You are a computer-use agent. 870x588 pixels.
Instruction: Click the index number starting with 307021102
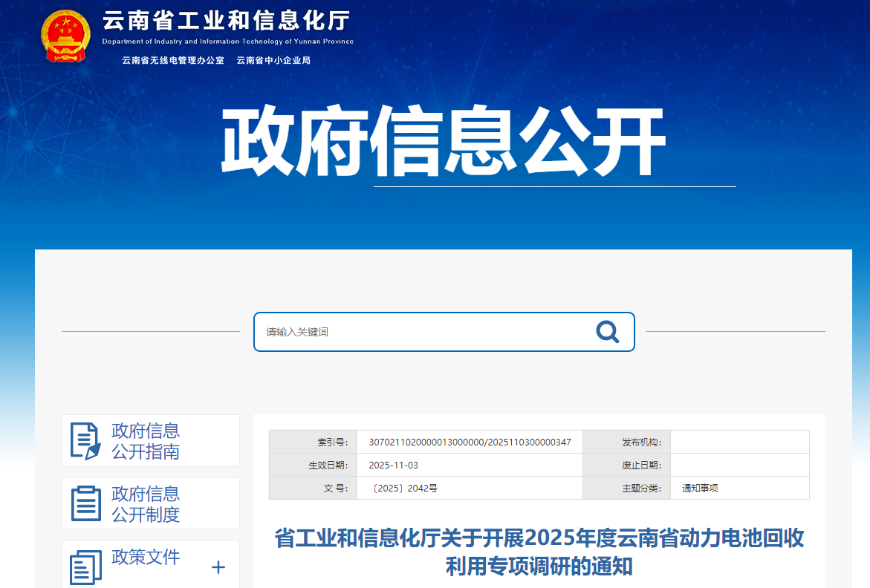tap(470, 442)
